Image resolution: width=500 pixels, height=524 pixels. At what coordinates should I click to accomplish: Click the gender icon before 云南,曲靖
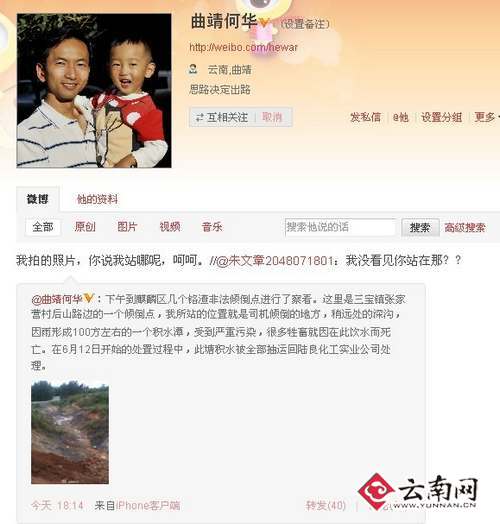193,69
